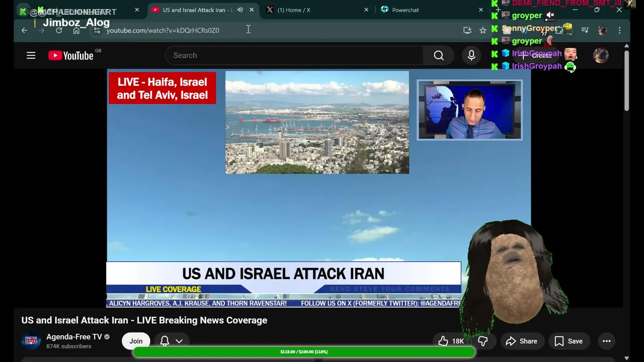Open the notification bell dropdown
This screenshot has height=362, width=644.
(171, 341)
